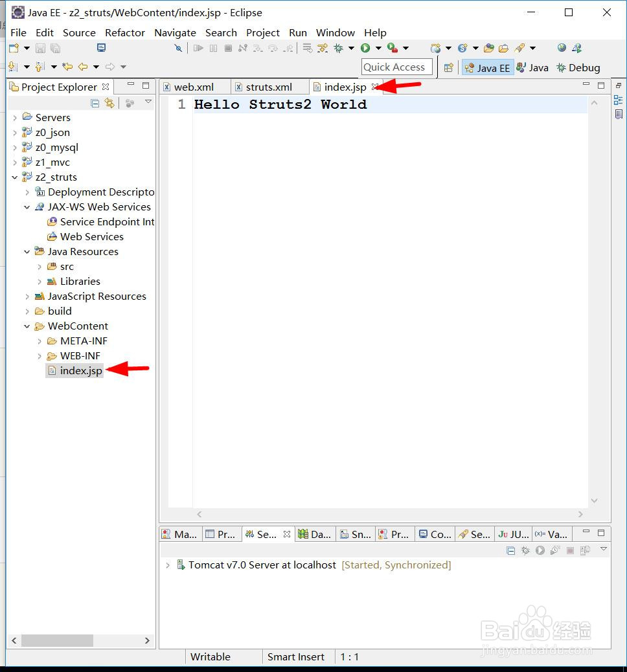Click the Terminate debug icon
Viewport: 627px width, 672px height.
tap(228, 48)
